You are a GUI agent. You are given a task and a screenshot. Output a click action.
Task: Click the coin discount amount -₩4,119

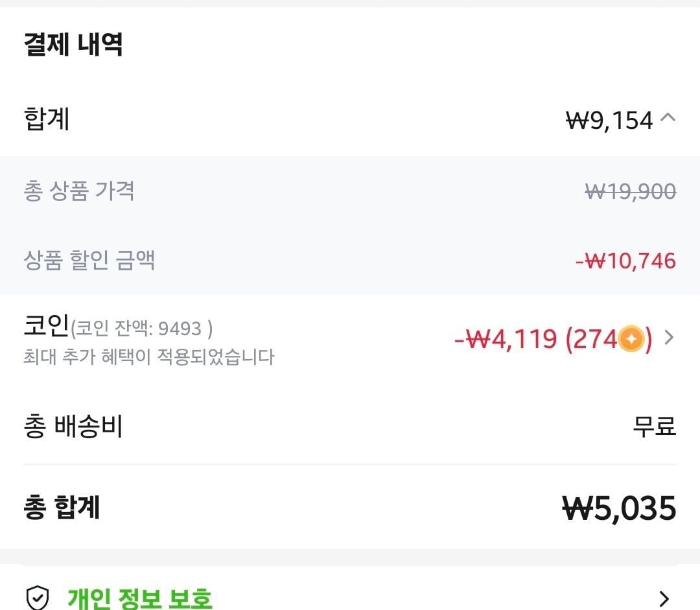505,339
